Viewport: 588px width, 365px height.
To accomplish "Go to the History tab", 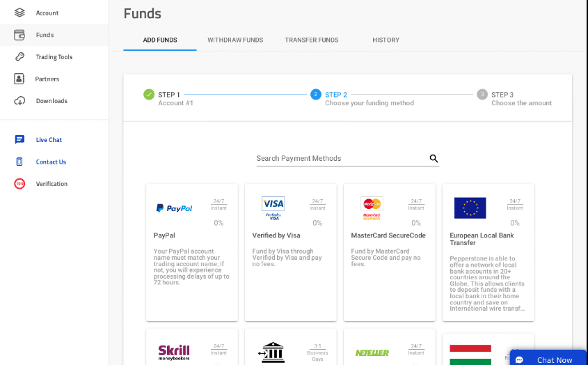I will coord(386,40).
